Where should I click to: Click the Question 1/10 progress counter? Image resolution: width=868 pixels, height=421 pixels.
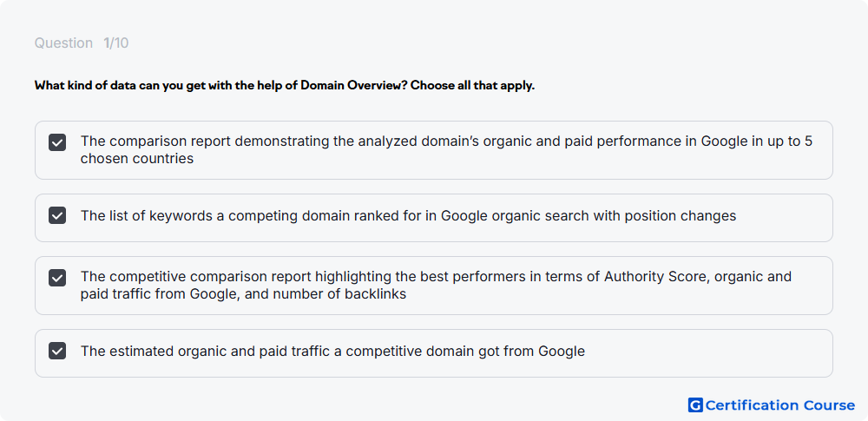pos(82,43)
